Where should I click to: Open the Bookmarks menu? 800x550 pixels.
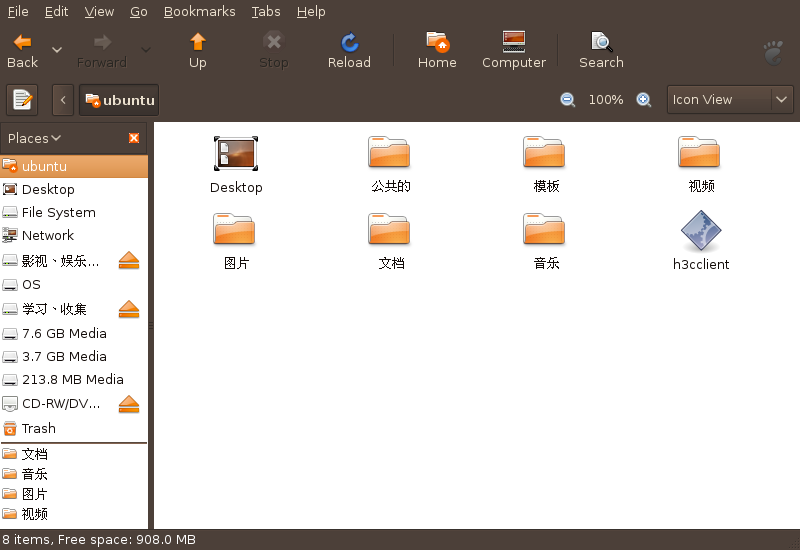[x=199, y=11]
